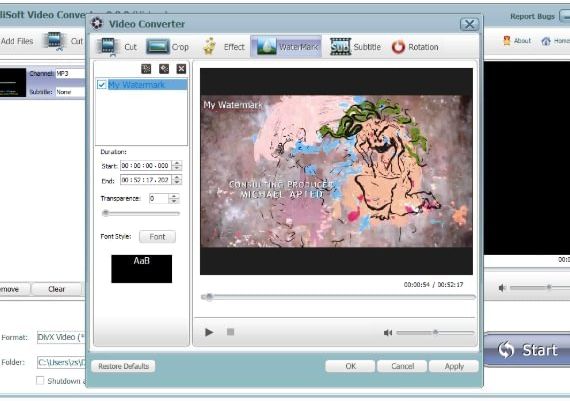Click the output Folder path field
The height and width of the screenshot is (401, 570).
click(61, 362)
